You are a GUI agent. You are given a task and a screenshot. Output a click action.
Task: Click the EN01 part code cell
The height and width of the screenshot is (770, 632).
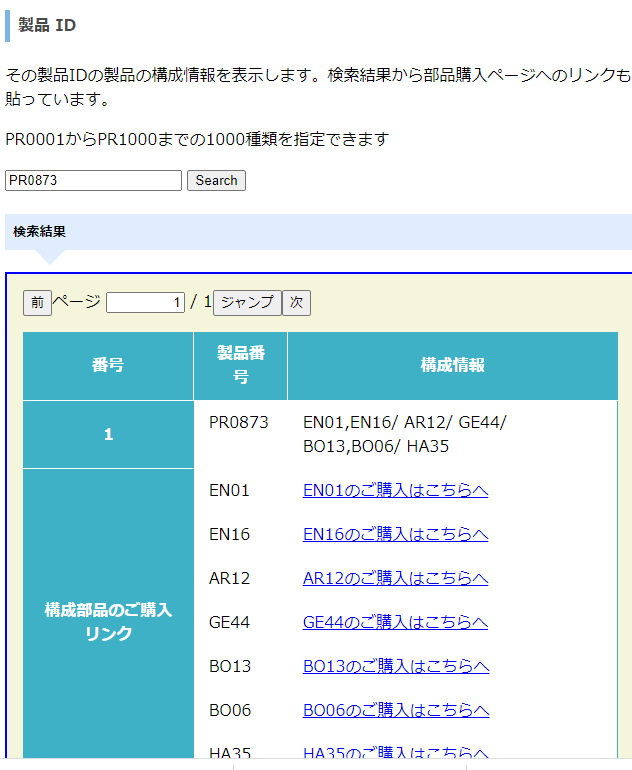tap(229, 490)
